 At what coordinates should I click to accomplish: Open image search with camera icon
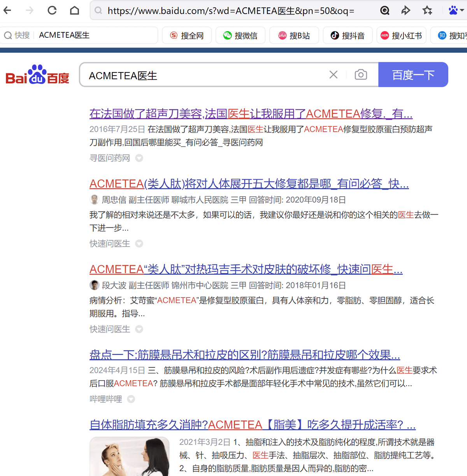361,74
